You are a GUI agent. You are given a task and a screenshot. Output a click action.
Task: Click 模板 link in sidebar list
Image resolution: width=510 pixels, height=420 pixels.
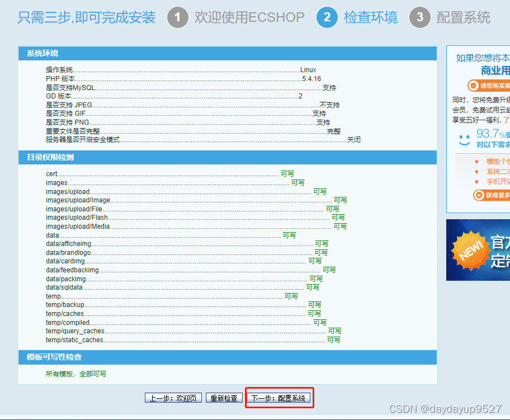pos(498,162)
